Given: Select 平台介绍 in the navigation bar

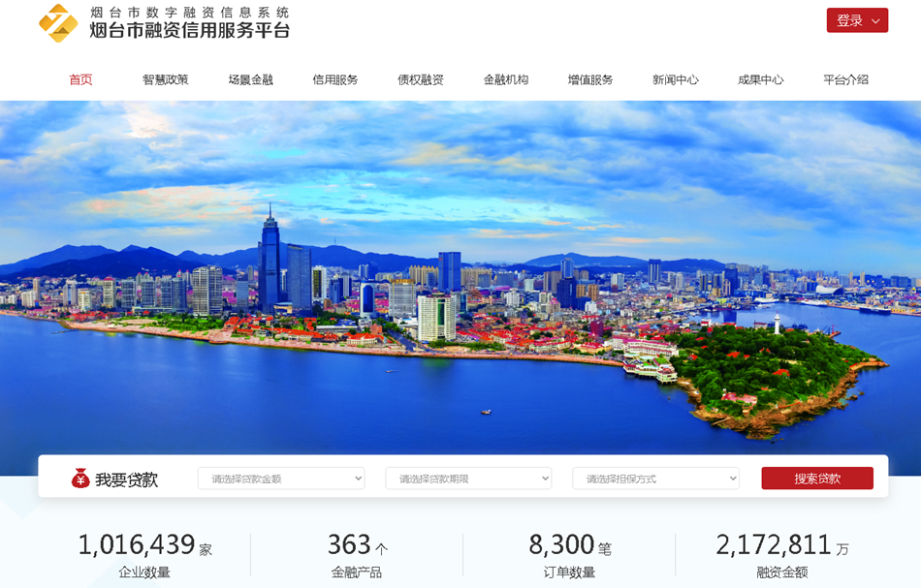Looking at the screenshot, I should (x=845, y=79).
